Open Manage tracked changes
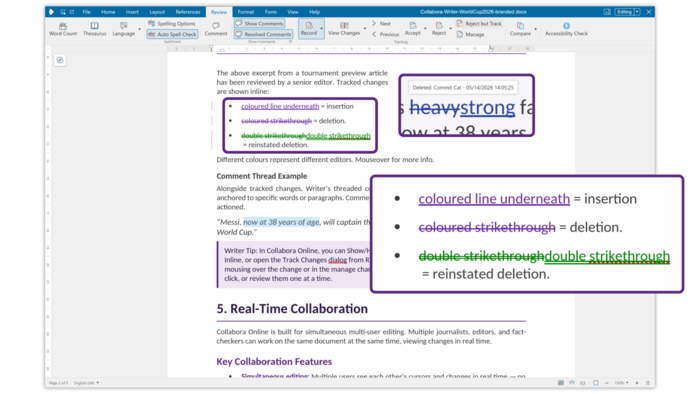 tap(471, 34)
